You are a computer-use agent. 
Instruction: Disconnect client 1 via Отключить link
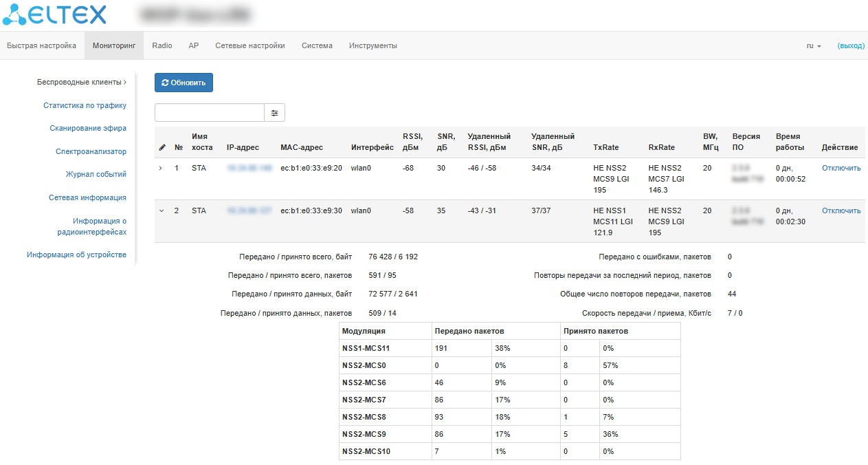[x=841, y=169]
